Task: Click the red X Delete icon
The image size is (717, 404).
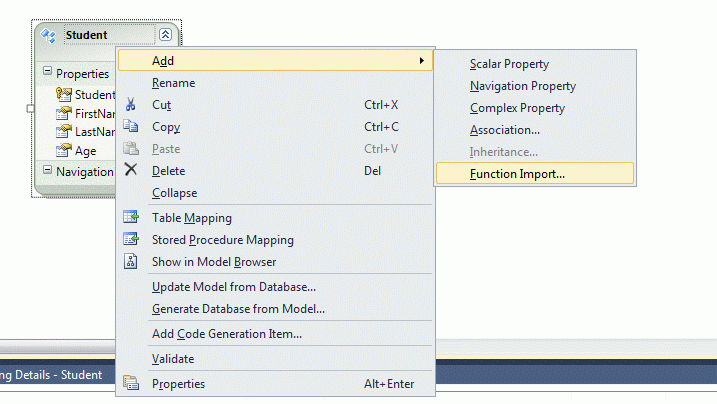Action: (130, 171)
